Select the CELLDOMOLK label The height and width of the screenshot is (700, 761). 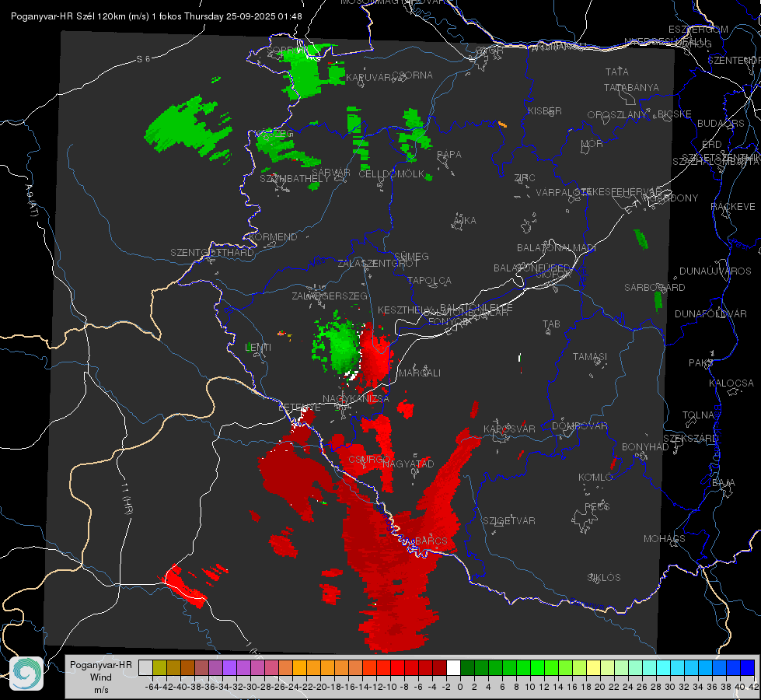coord(392,174)
